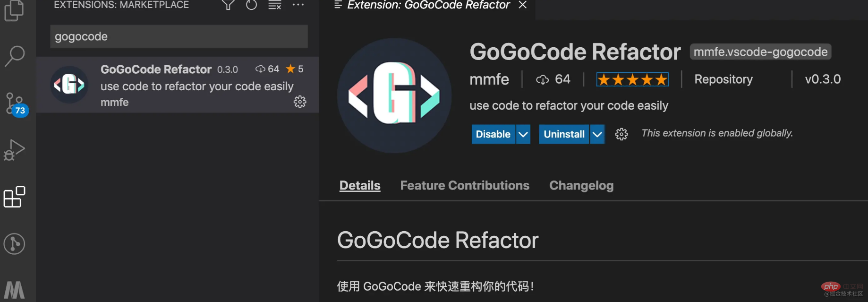Image resolution: width=868 pixels, height=302 pixels.
Task: Expand the Disable dropdown arrow
Action: tap(523, 134)
